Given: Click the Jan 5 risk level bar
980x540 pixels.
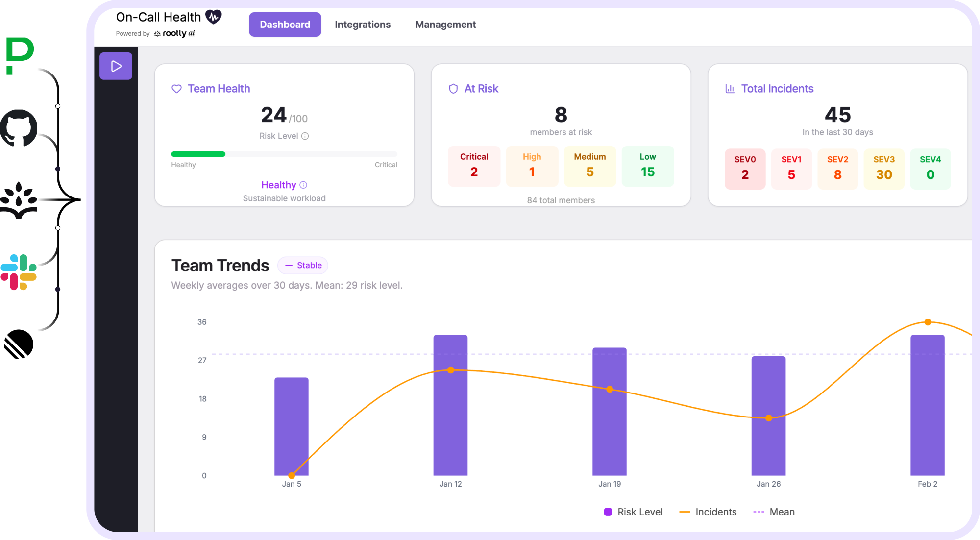Looking at the screenshot, I should tap(292, 426).
